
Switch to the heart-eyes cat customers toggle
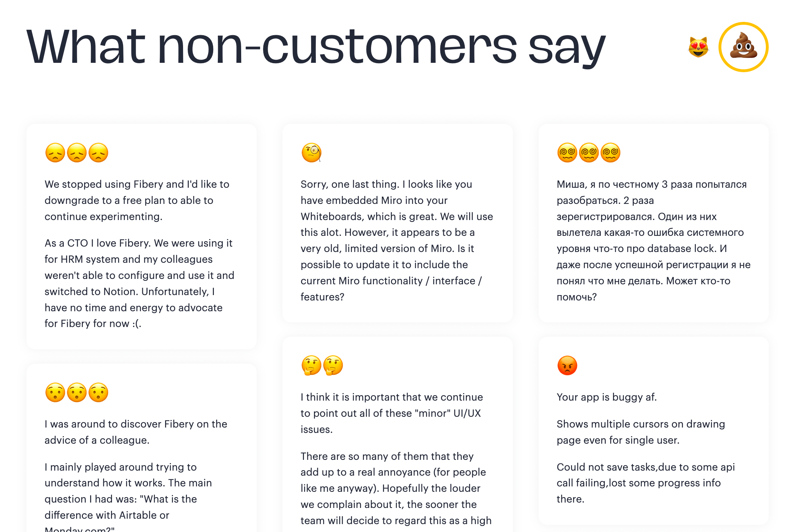tap(698, 47)
